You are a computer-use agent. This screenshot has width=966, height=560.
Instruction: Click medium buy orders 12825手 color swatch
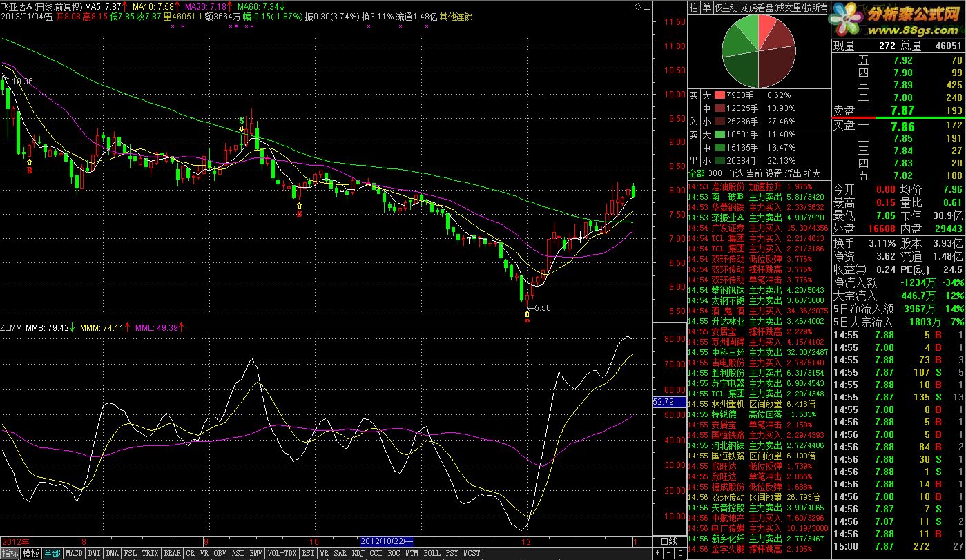[719, 108]
